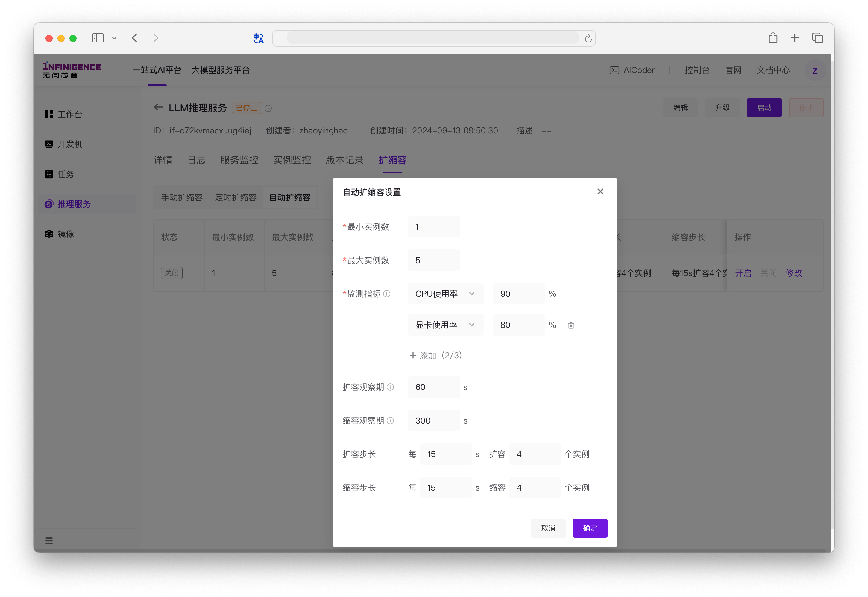Collapse the sidebar using hamburger icon
The height and width of the screenshot is (597, 868).
tap(49, 540)
